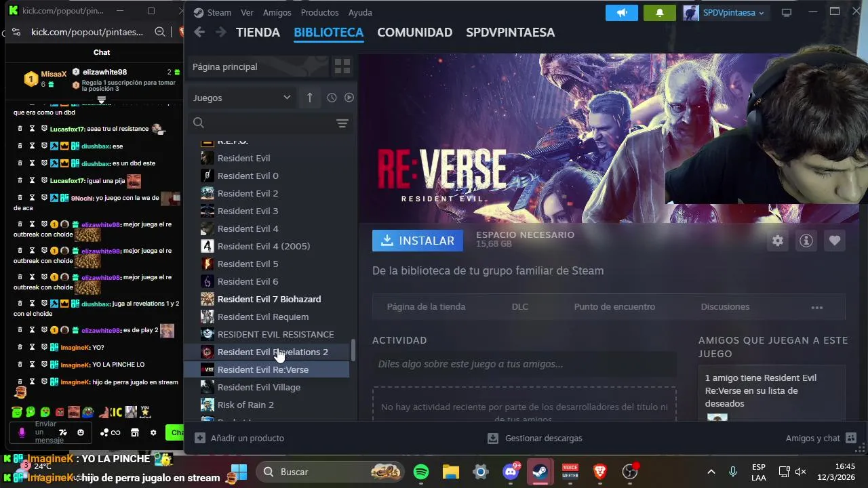Viewport: 868px width, 488px height.
Task: Select Resident Evil 7 Biohazard in library
Action: pyautogui.click(x=268, y=299)
